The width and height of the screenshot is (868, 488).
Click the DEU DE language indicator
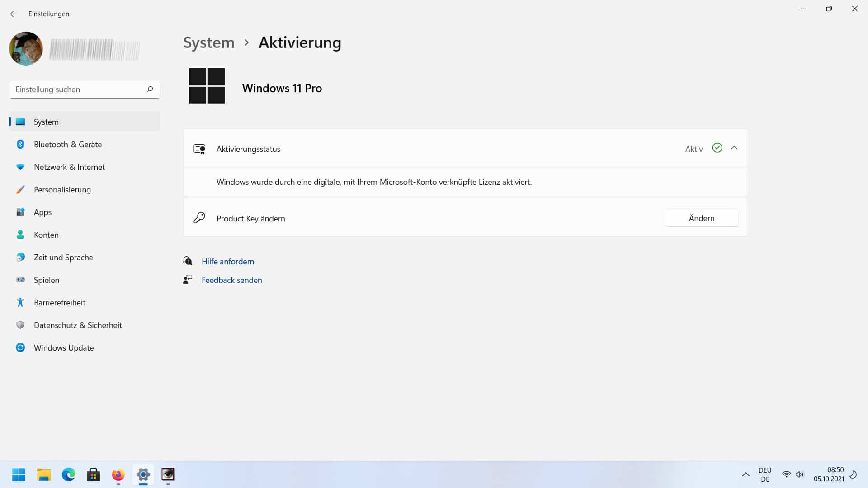765,474
